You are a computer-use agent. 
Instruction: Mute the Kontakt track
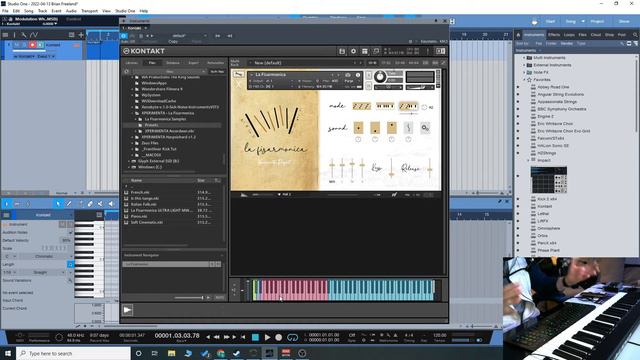pos(17,45)
